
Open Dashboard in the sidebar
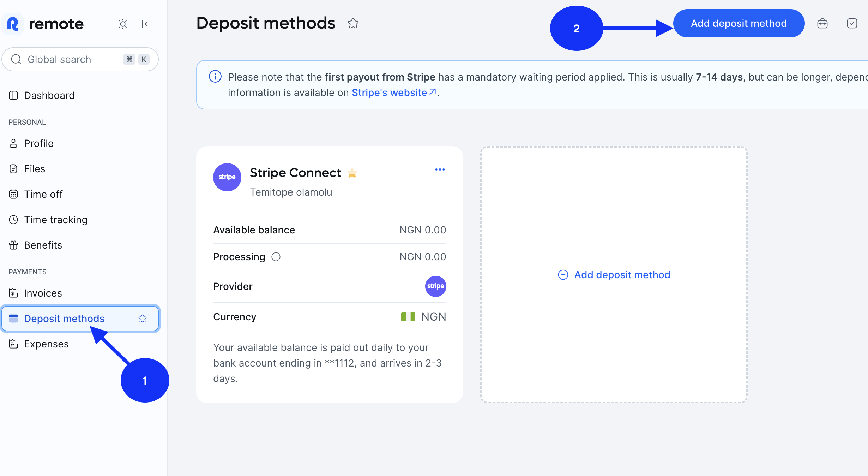[80, 95]
